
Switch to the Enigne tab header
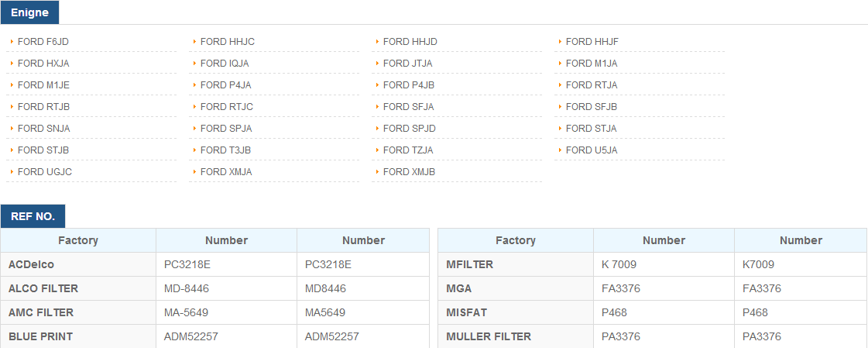click(x=30, y=12)
